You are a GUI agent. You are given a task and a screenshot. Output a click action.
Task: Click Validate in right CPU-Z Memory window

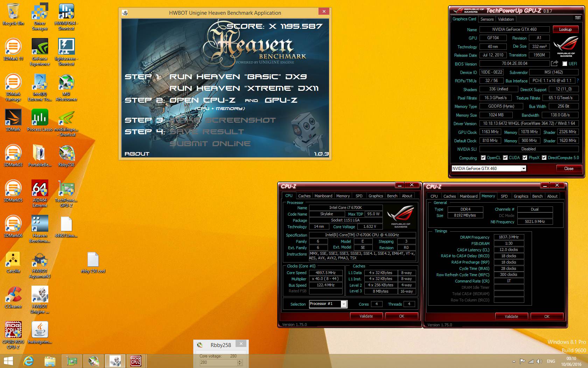click(511, 316)
